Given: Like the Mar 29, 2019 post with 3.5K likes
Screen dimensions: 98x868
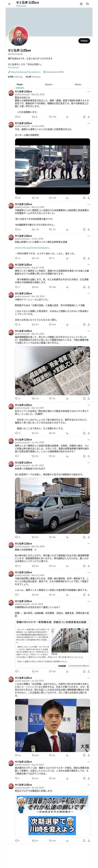Looking at the screenshot, I should (52, 117).
